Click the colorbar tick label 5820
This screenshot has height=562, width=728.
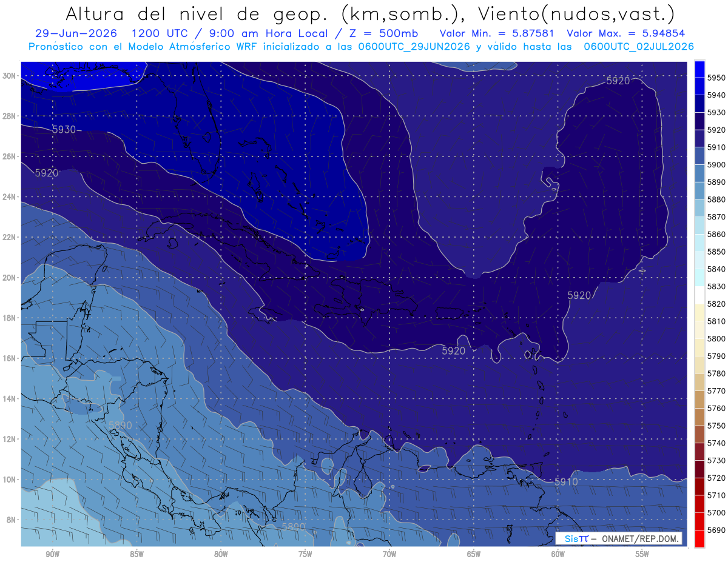(x=716, y=304)
